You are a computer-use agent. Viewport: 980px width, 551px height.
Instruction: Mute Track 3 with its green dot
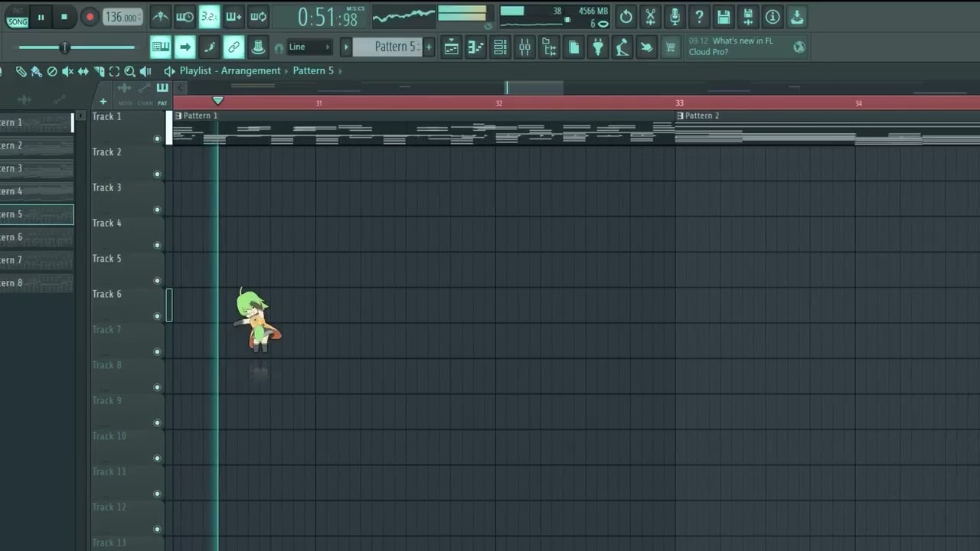pos(158,210)
